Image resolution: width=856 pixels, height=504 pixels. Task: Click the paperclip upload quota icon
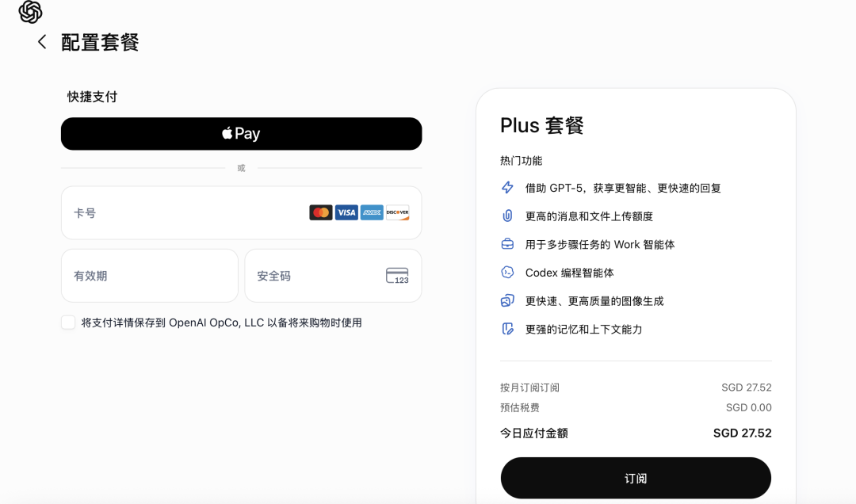(x=508, y=216)
